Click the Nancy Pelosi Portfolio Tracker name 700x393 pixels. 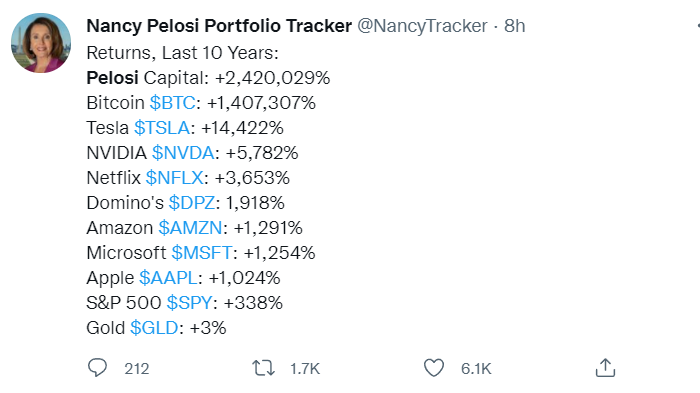219,26
